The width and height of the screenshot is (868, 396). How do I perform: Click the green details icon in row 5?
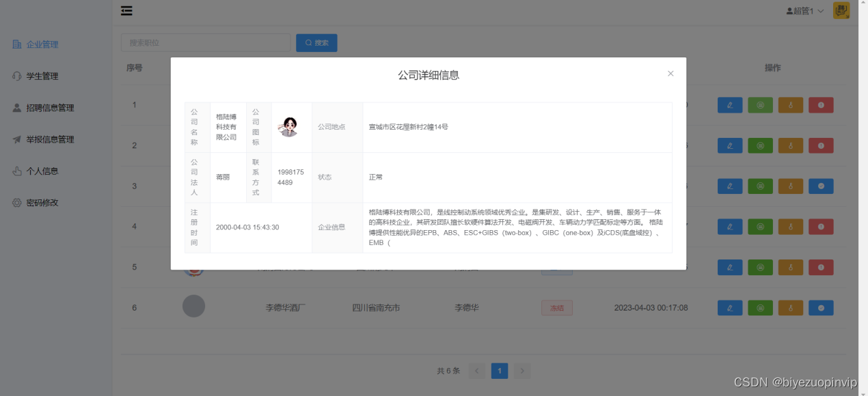coord(760,267)
